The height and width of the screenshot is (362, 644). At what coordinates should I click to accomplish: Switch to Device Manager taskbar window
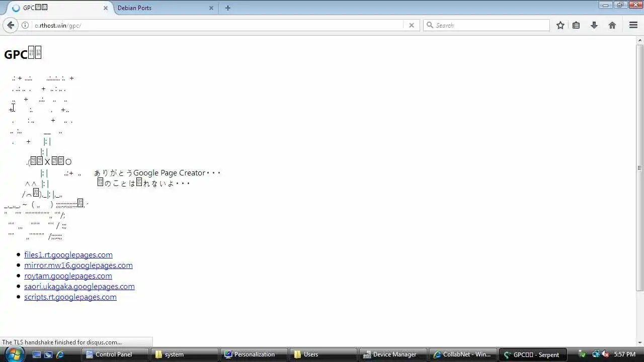tap(393, 354)
